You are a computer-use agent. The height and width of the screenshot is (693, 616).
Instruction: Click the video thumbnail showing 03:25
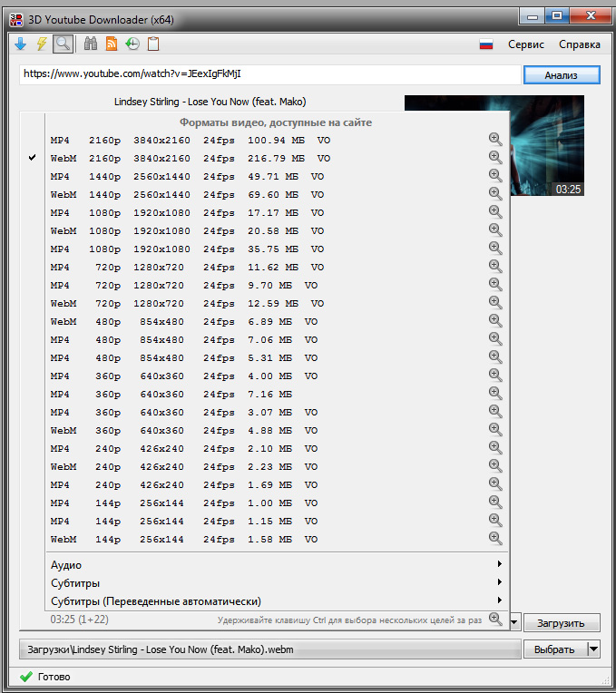click(x=547, y=145)
